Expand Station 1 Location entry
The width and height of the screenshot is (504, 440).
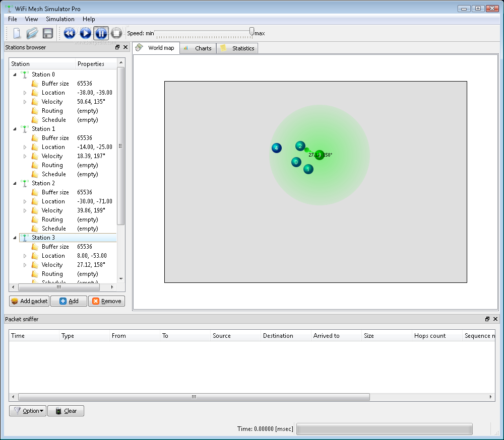click(x=25, y=147)
